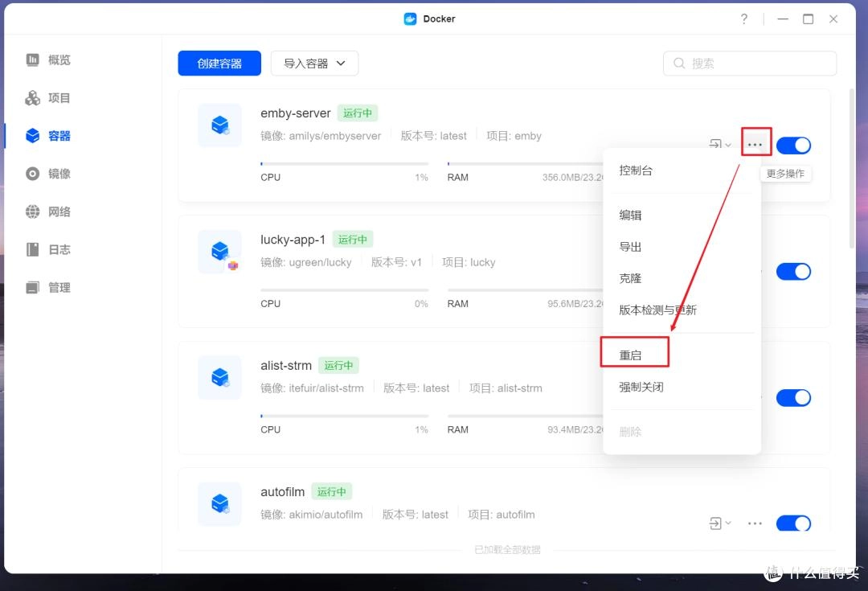Click the emby-server CPU usage bar
Screen dimensions: 868x591
click(x=344, y=164)
